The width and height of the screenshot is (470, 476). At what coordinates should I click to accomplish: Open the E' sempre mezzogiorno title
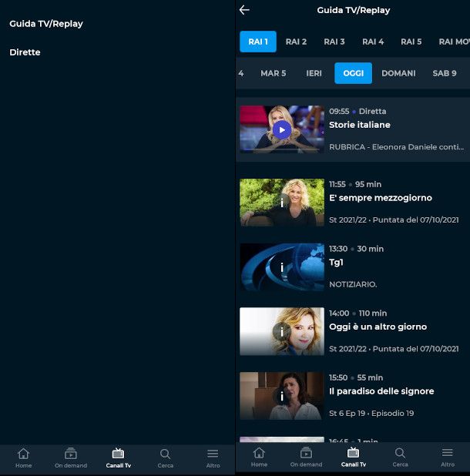[x=381, y=198]
